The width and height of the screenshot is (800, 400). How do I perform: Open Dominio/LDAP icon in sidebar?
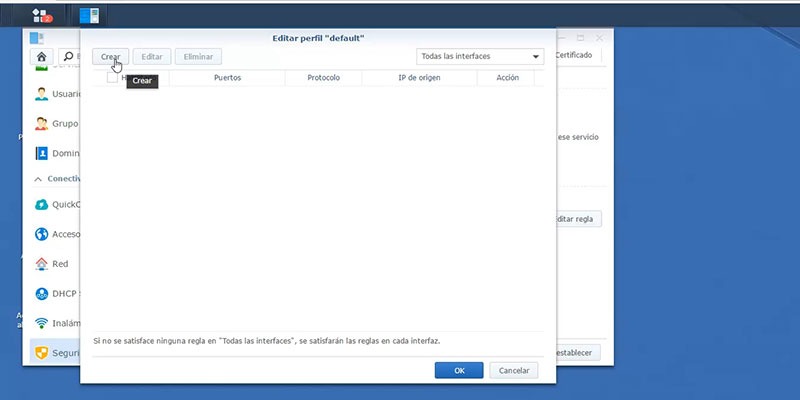pos(41,153)
